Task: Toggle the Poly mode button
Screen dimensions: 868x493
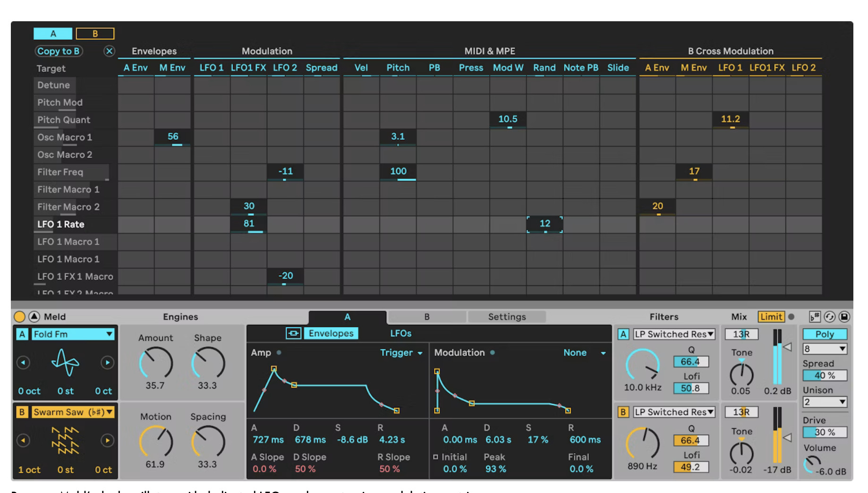Action: pyautogui.click(x=825, y=334)
